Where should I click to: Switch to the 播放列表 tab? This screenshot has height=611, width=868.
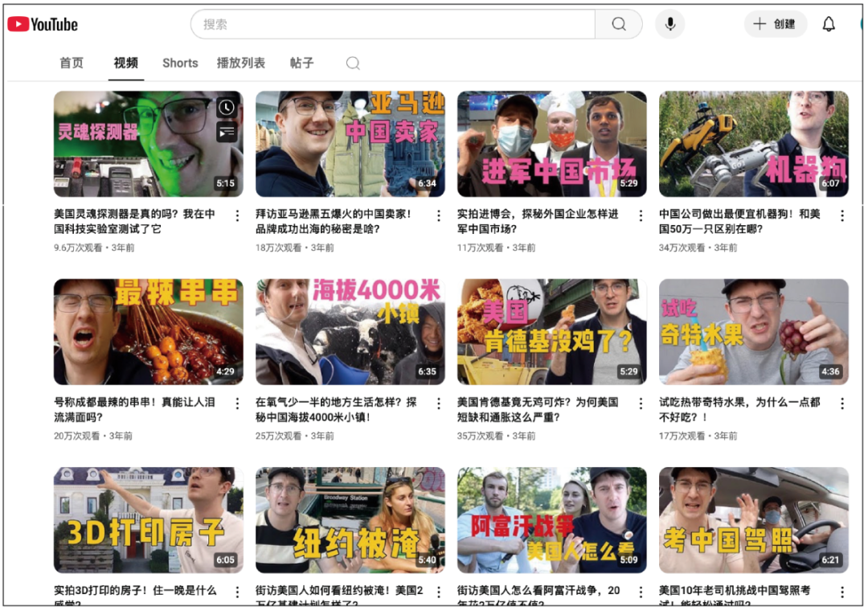click(241, 64)
